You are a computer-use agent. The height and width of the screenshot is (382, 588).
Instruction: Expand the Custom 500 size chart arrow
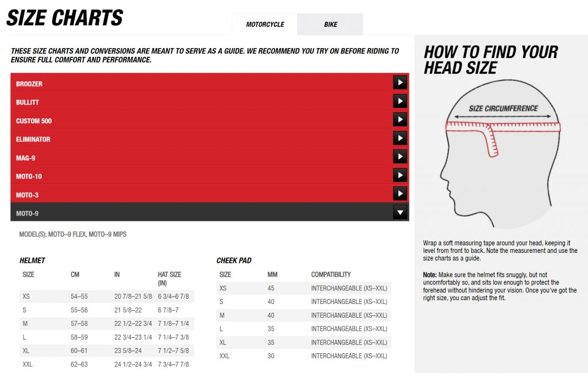[400, 120]
